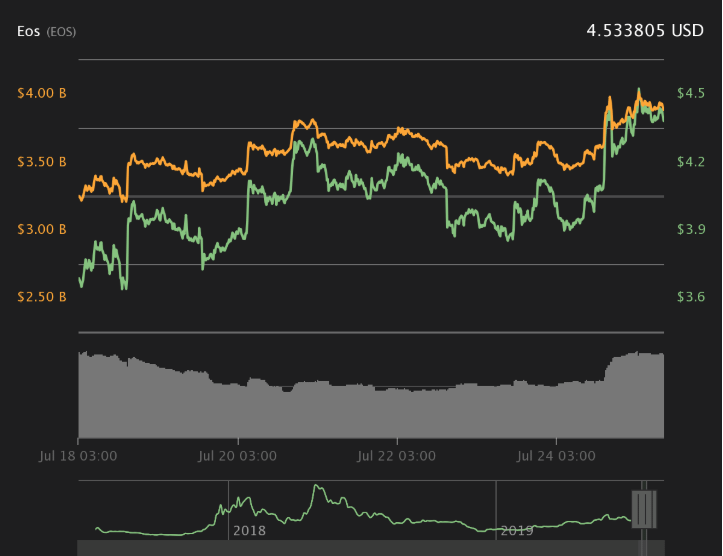
Task: Click the $3.9 price axis label
Action: click(691, 229)
